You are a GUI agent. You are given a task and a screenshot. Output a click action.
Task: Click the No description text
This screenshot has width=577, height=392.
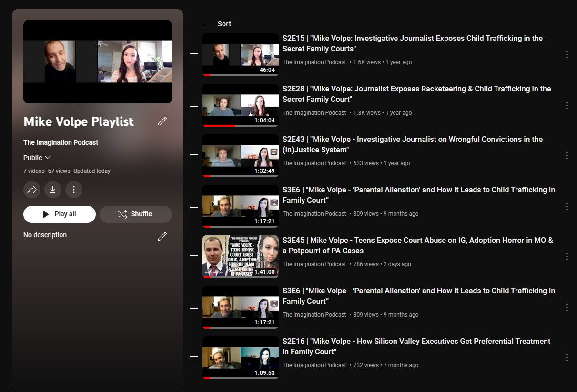[x=45, y=235]
